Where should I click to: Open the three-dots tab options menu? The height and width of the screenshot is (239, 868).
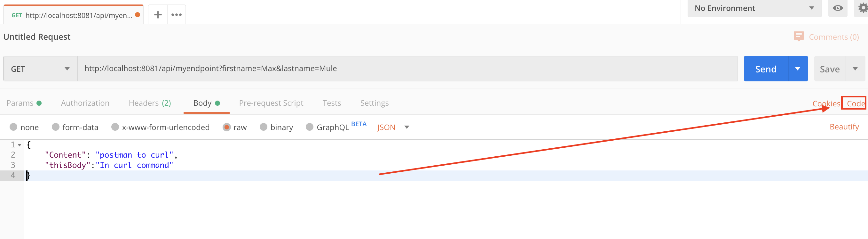pos(176,15)
